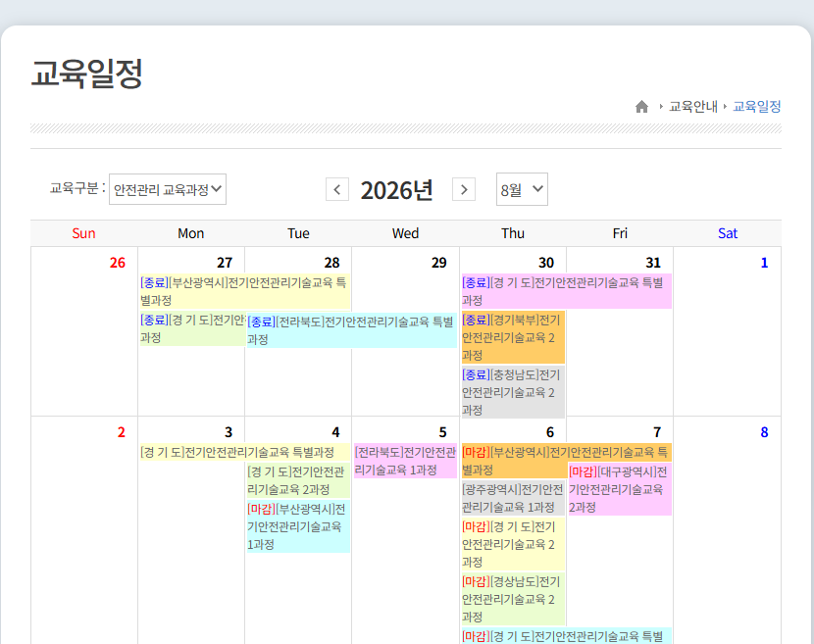Open [종료][경기북부] 2과정 event
Viewport: 814px width, 644px height.
click(x=513, y=337)
